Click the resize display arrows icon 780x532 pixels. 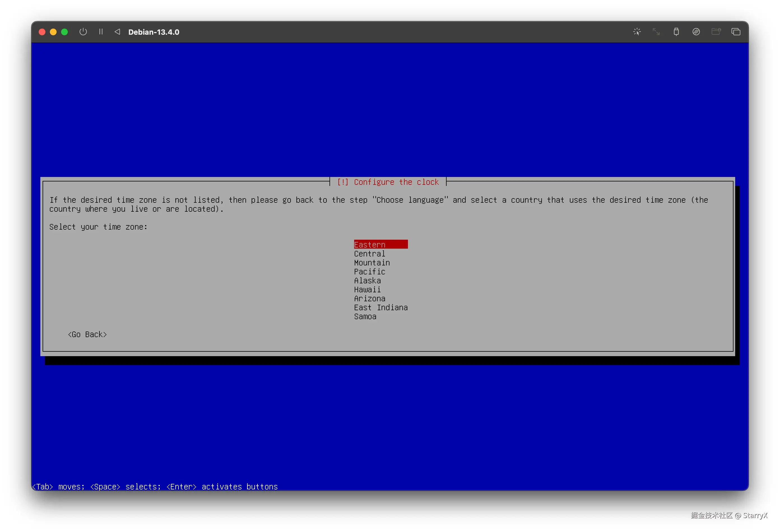point(656,32)
